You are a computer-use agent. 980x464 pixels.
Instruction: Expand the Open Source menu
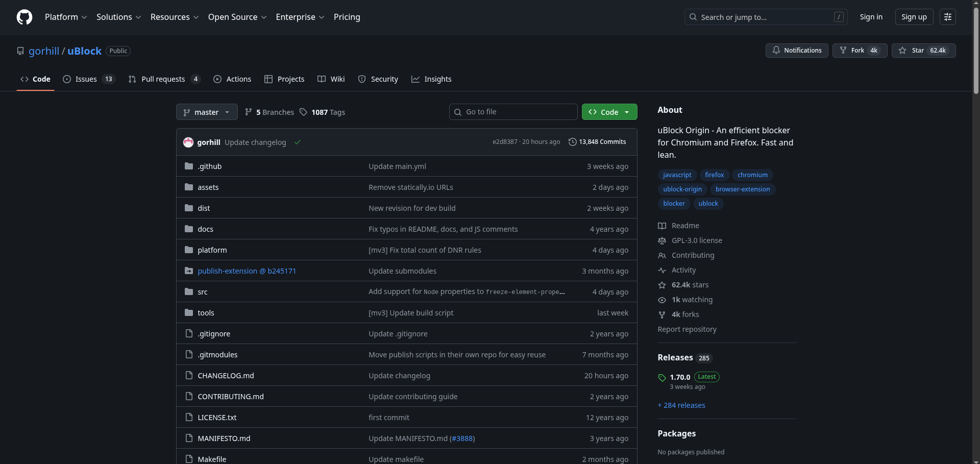click(x=237, y=17)
